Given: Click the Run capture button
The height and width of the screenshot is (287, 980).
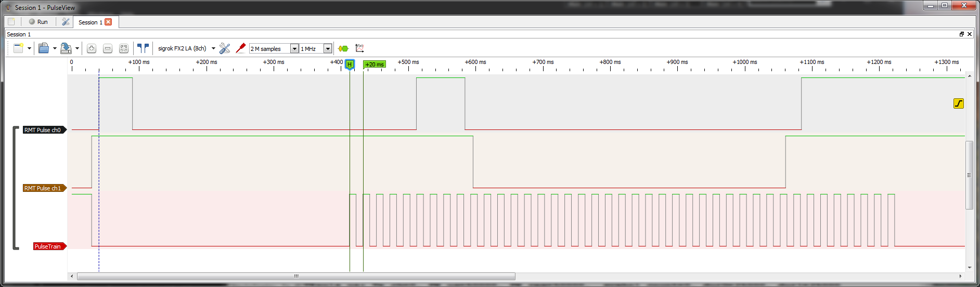Looking at the screenshot, I should (x=38, y=22).
